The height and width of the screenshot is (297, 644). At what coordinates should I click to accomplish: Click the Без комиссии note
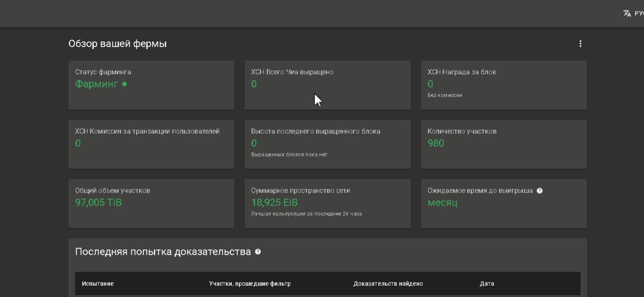(445, 95)
